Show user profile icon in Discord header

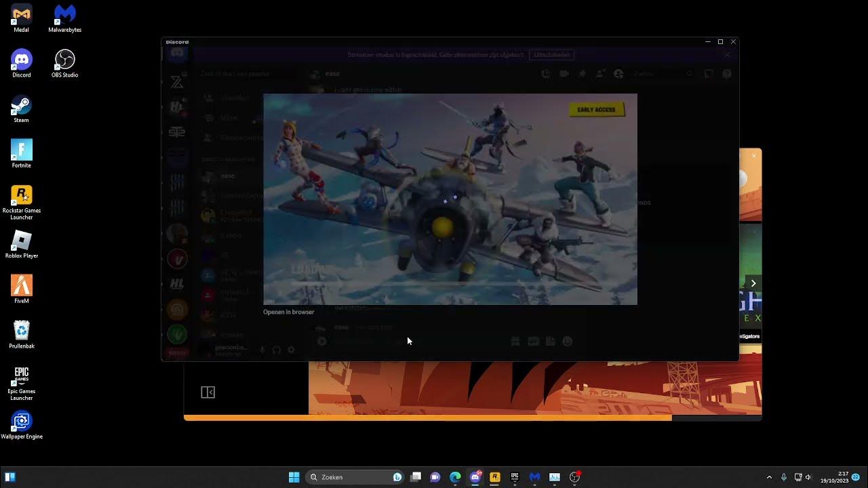(618, 74)
